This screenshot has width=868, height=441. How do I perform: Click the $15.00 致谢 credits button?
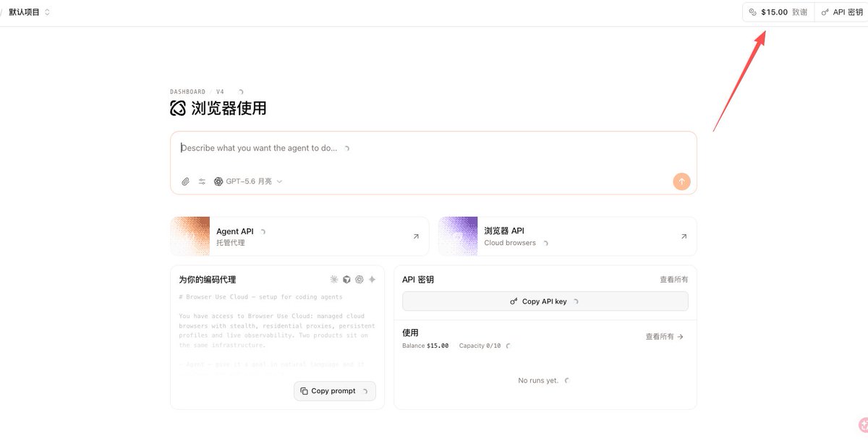(778, 12)
